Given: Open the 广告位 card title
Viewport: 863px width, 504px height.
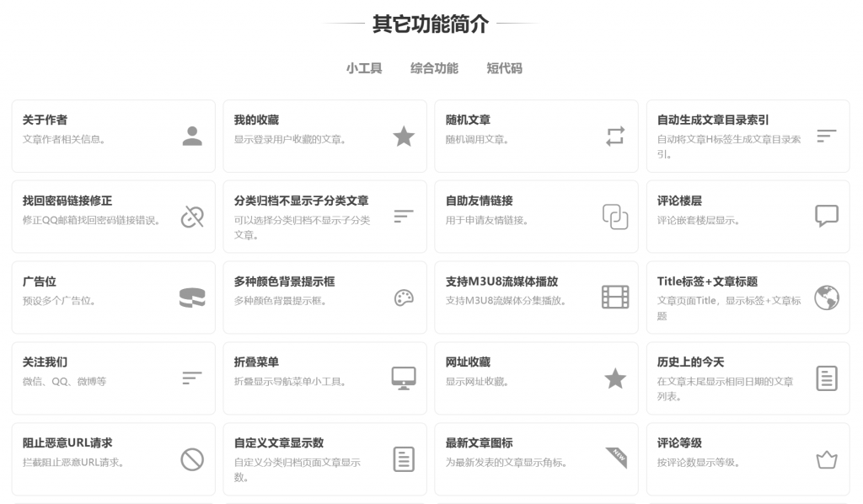Looking at the screenshot, I should pos(40,281).
